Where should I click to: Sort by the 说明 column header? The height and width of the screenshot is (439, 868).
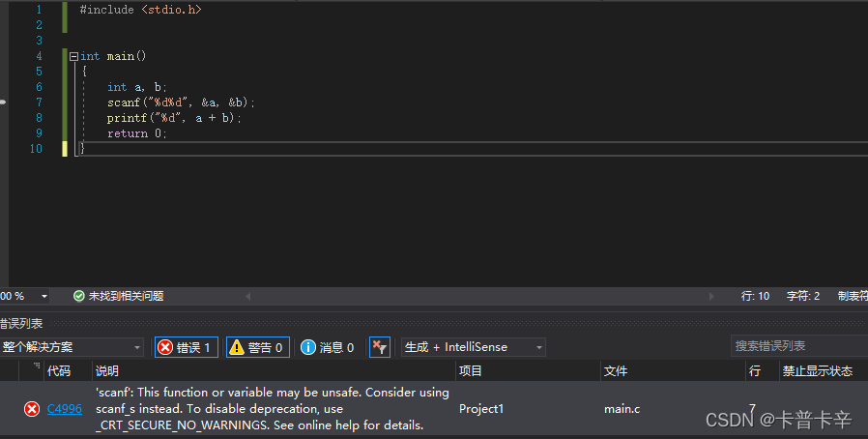(x=107, y=371)
